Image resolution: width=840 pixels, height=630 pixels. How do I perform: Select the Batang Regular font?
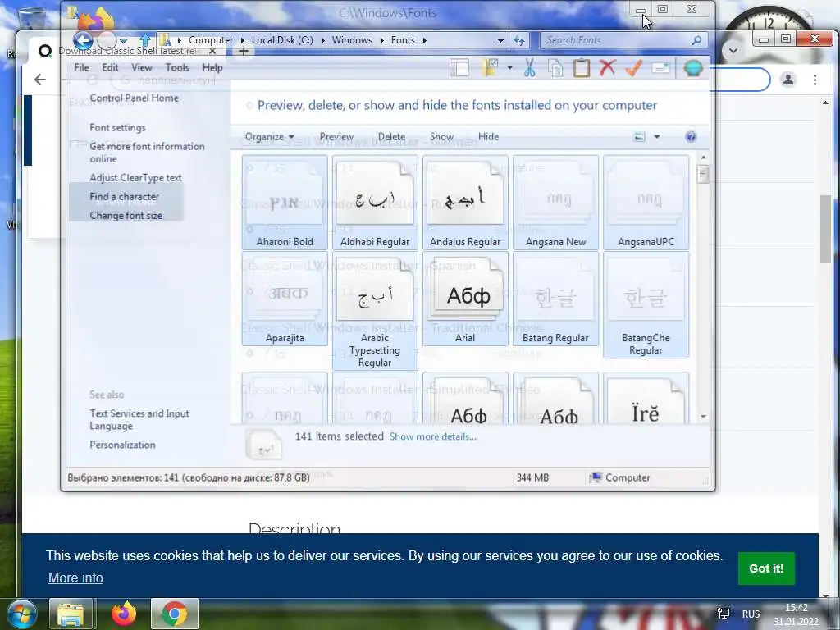coord(555,299)
